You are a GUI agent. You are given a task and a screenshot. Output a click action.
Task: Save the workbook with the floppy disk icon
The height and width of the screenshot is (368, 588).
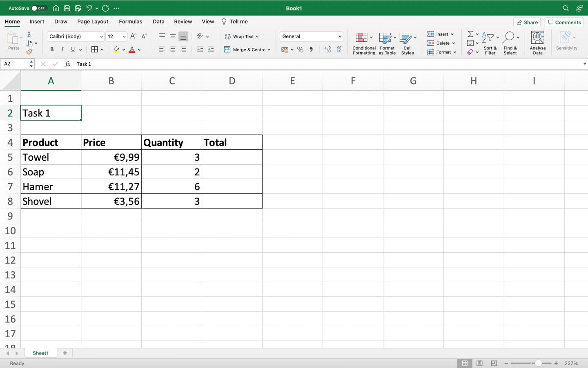(x=67, y=8)
